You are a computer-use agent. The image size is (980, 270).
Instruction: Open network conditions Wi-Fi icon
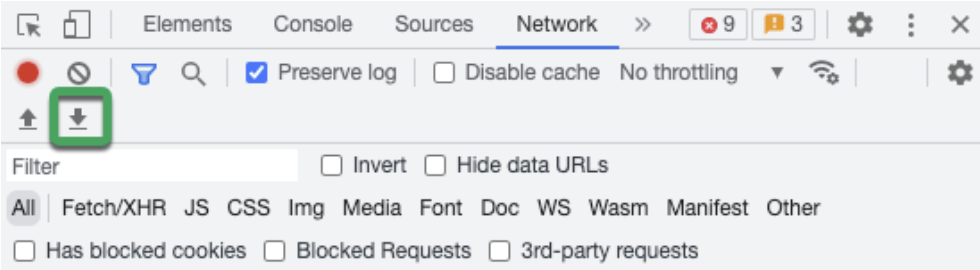[824, 73]
